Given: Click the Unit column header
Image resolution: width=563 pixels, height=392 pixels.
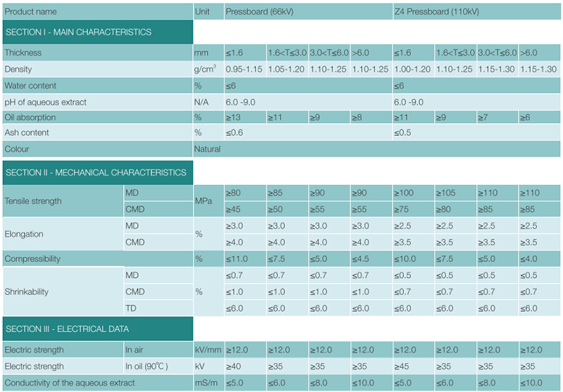Looking at the screenshot, I should pos(202,11).
